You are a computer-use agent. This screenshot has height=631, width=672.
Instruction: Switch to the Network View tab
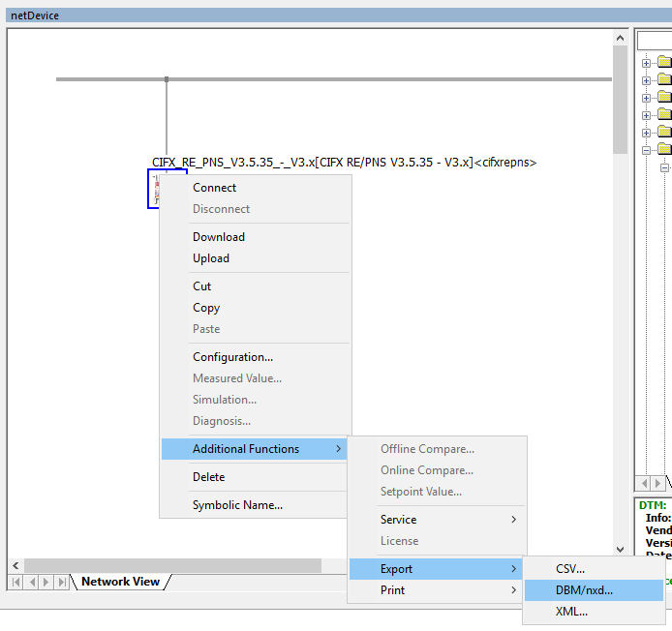click(x=120, y=582)
